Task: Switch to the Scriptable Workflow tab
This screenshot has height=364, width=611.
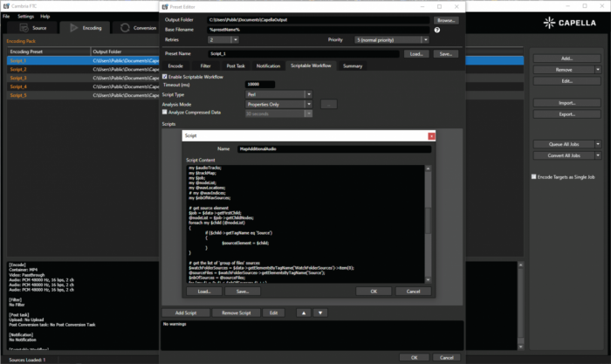Action: [x=311, y=65]
